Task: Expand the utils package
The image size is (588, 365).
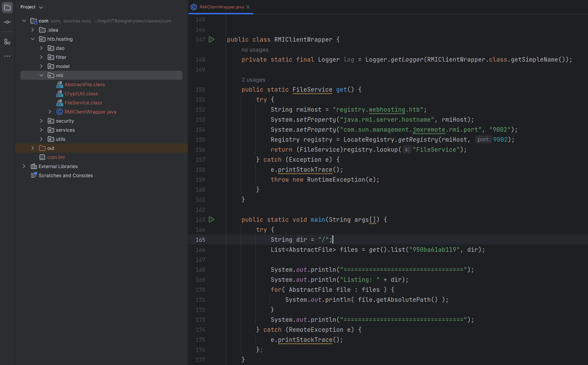Action: point(41,139)
